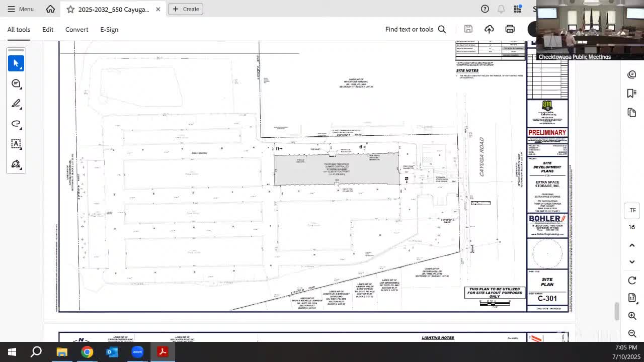This screenshot has height=362, width=644.
Task: Select the freehand draw loop tool
Action: (16, 124)
